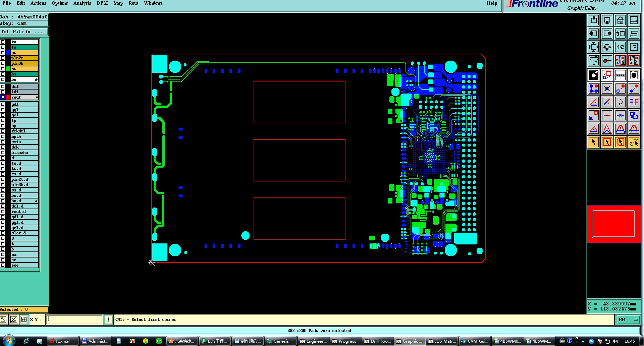Viewport: 644px width, 346px height.
Task: Open the MM units selector
Action: click(x=628, y=320)
